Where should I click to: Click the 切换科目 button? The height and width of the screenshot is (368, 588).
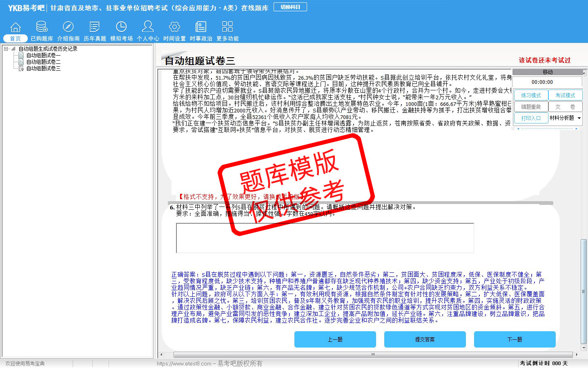point(290,7)
